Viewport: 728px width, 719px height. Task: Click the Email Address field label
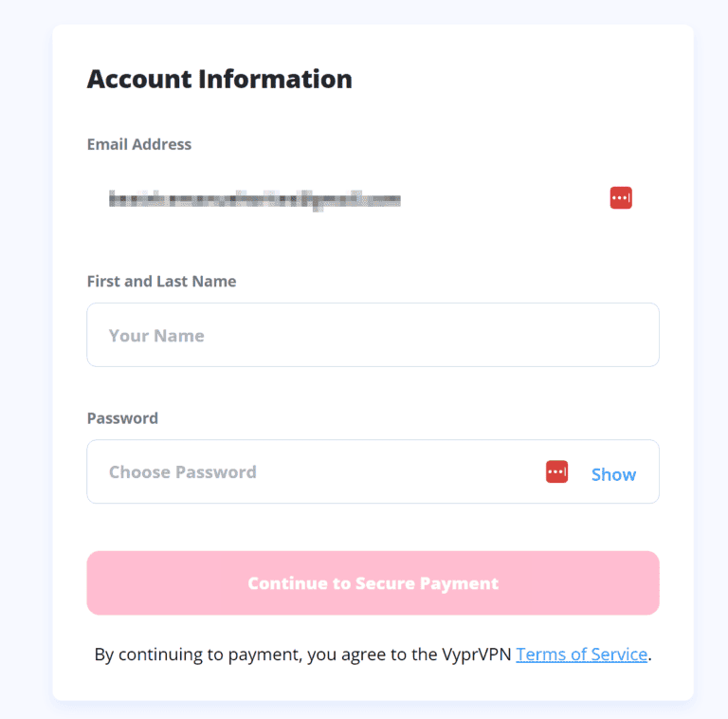(x=139, y=144)
